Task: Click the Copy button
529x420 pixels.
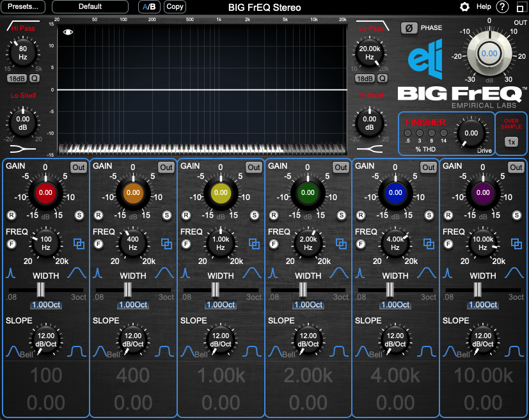Action: [x=175, y=7]
